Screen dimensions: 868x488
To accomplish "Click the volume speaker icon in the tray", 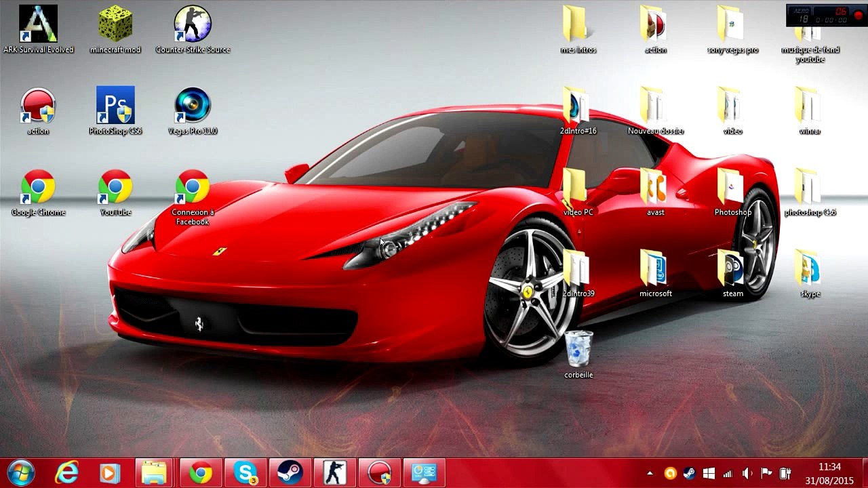I will click(747, 473).
